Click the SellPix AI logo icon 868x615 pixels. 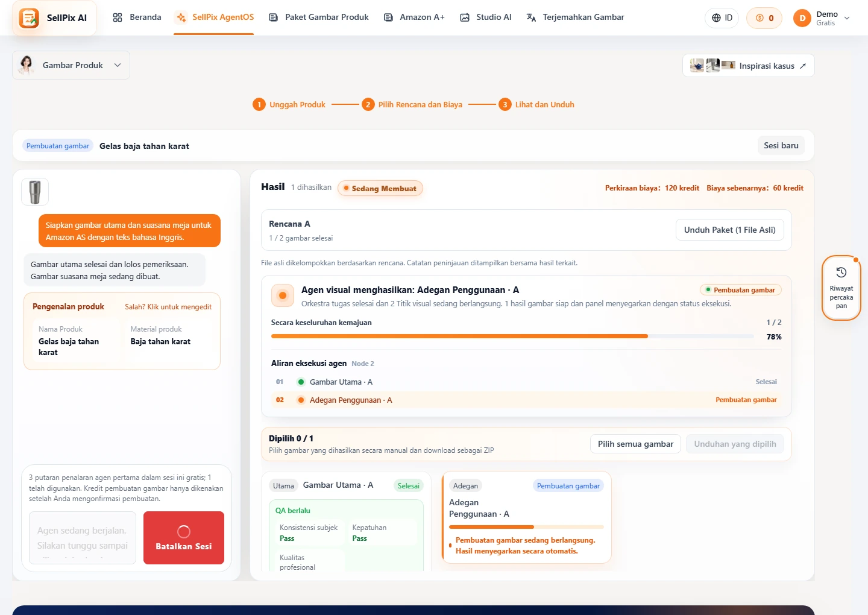pyautogui.click(x=29, y=18)
